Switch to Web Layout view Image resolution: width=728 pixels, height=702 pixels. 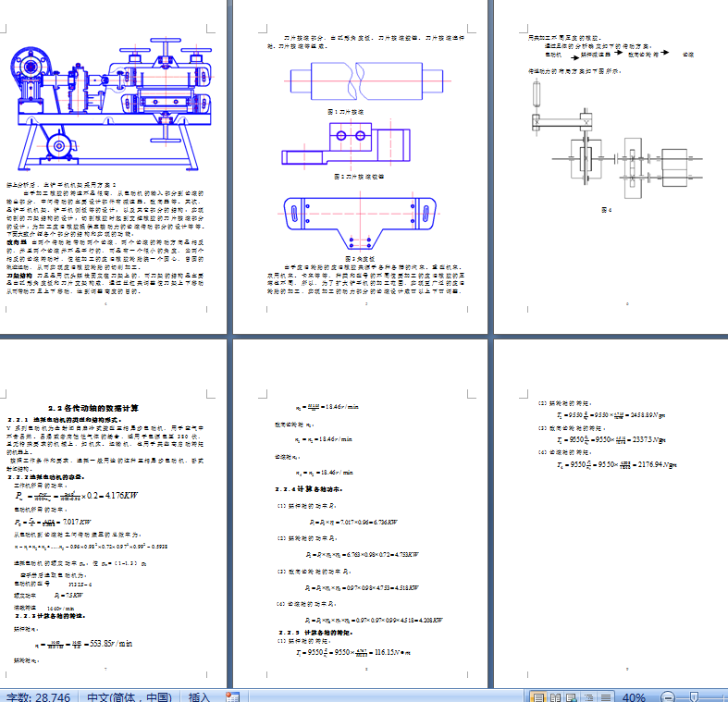572,696
